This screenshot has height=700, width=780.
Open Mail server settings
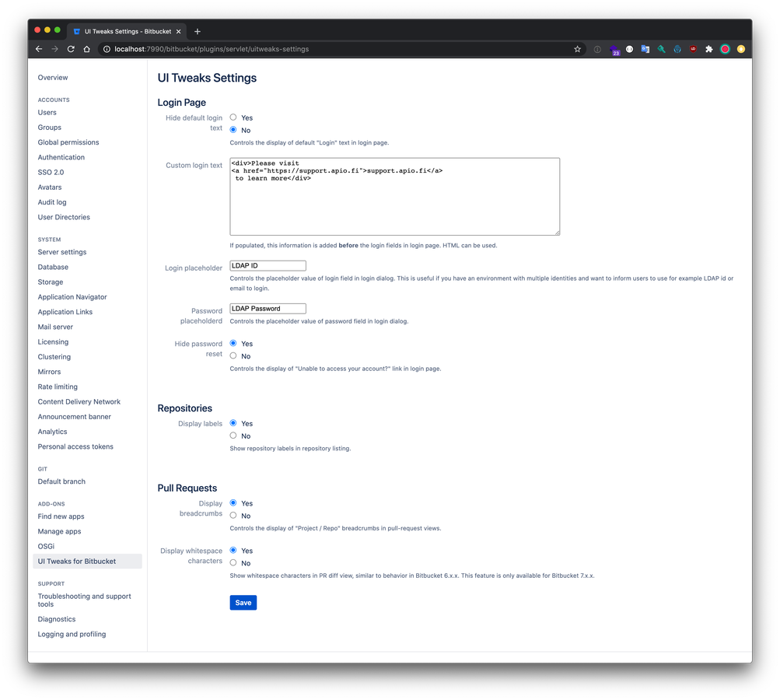pos(55,327)
